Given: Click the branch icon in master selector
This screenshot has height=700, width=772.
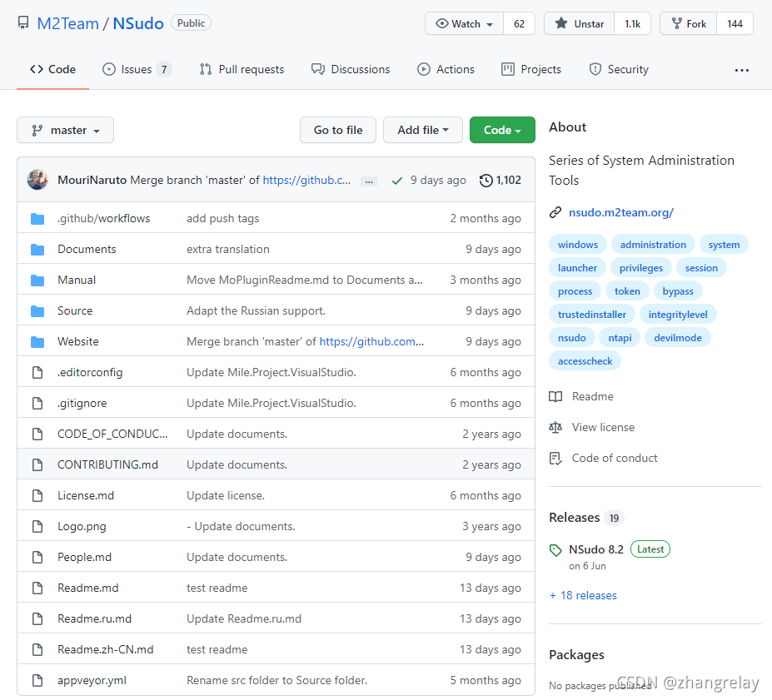Looking at the screenshot, I should click(x=37, y=131).
